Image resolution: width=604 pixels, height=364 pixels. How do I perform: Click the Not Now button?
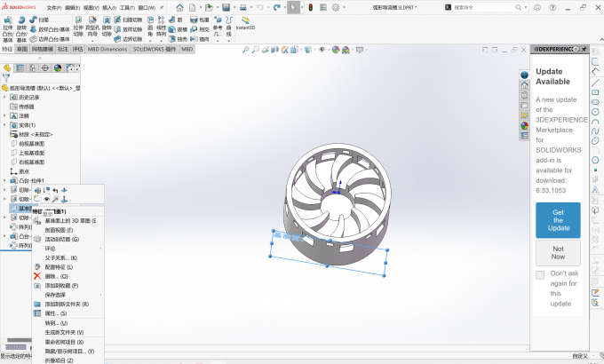click(x=558, y=253)
